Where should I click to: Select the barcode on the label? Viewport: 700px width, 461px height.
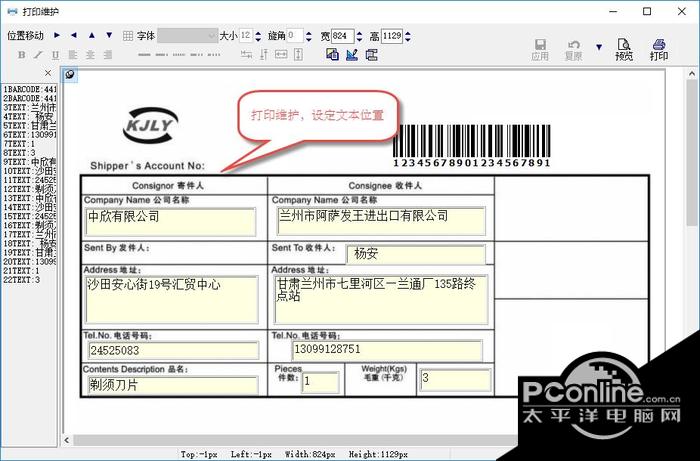(471, 146)
